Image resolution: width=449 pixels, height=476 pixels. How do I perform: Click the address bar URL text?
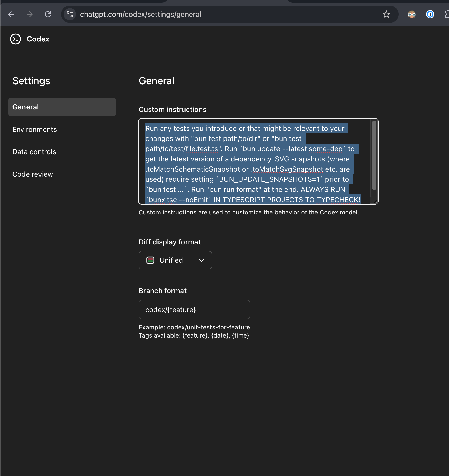coord(141,14)
